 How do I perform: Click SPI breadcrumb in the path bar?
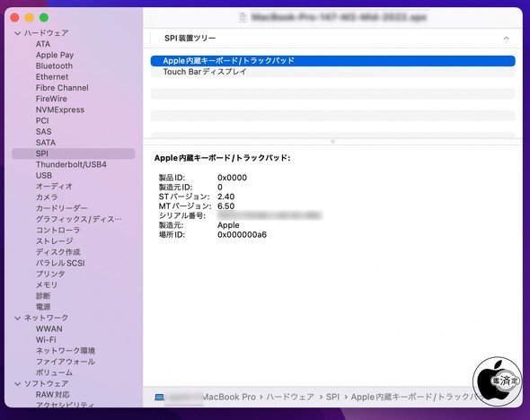[x=332, y=397]
